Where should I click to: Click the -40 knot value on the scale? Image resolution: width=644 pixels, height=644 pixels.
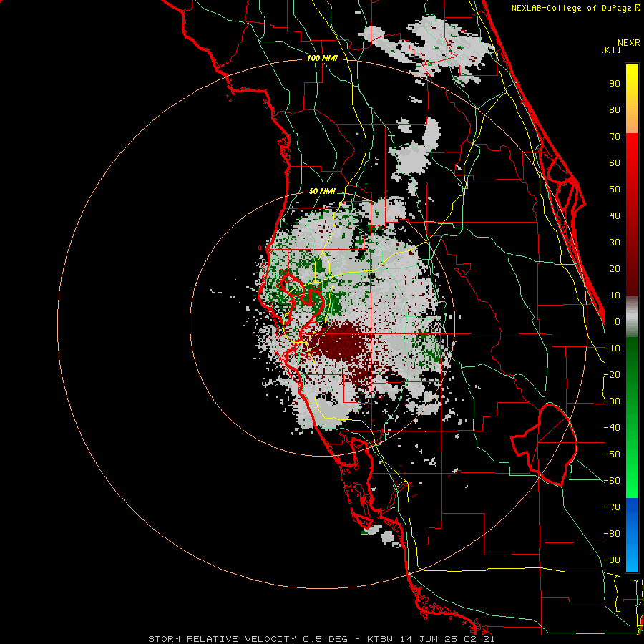(612, 428)
